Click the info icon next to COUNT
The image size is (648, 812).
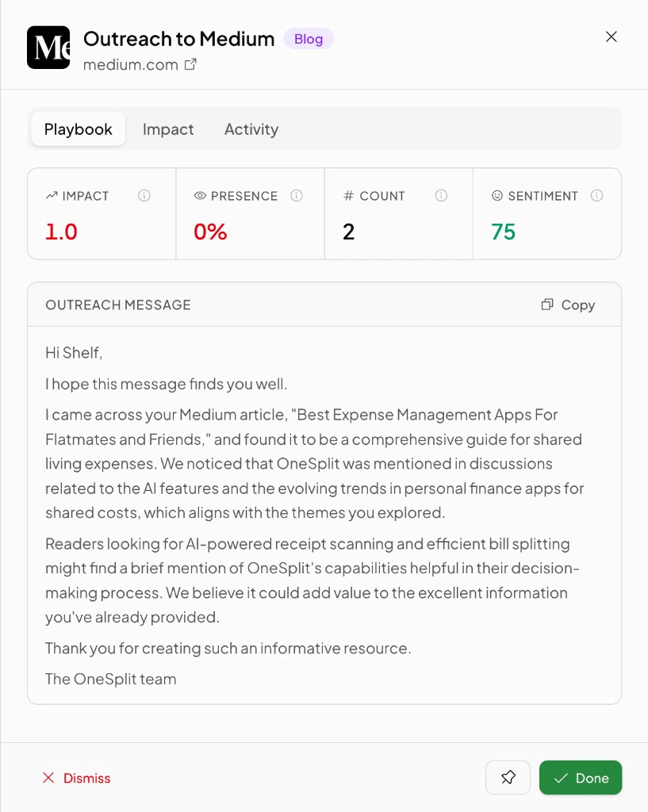pos(441,196)
